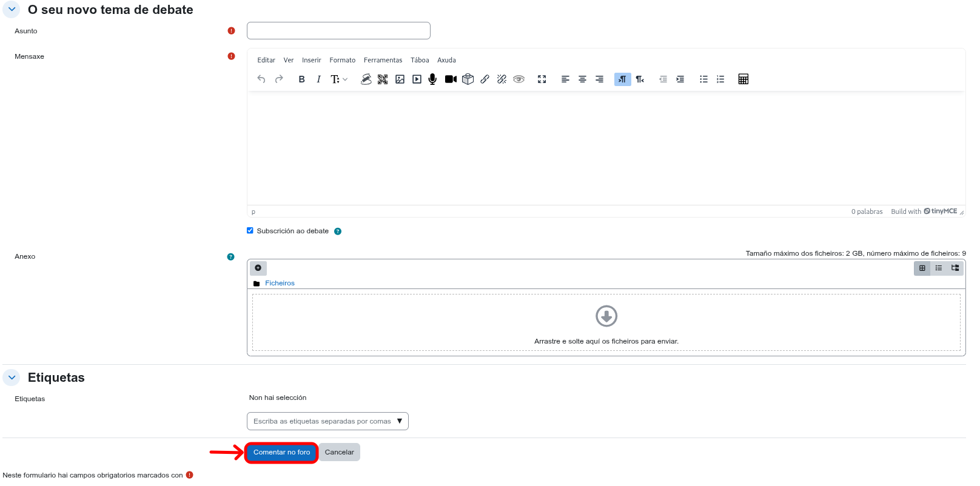
Task: Open help for Subscrición ao debate
Action: coord(338,231)
